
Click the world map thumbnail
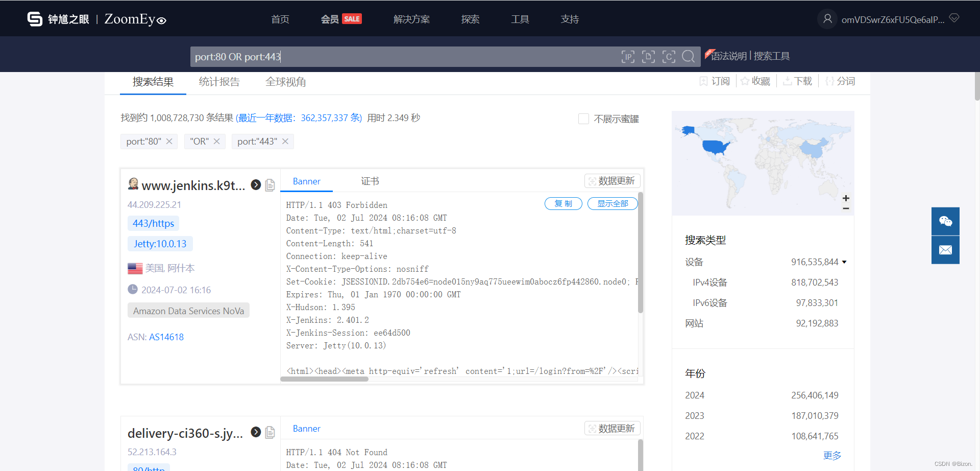[x=763, y=163]
